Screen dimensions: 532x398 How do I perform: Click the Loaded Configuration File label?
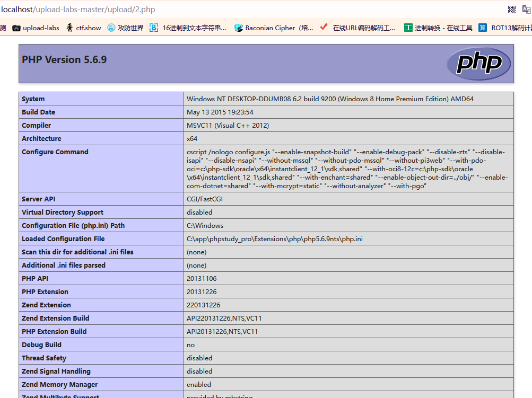click(x=63, y=238)
